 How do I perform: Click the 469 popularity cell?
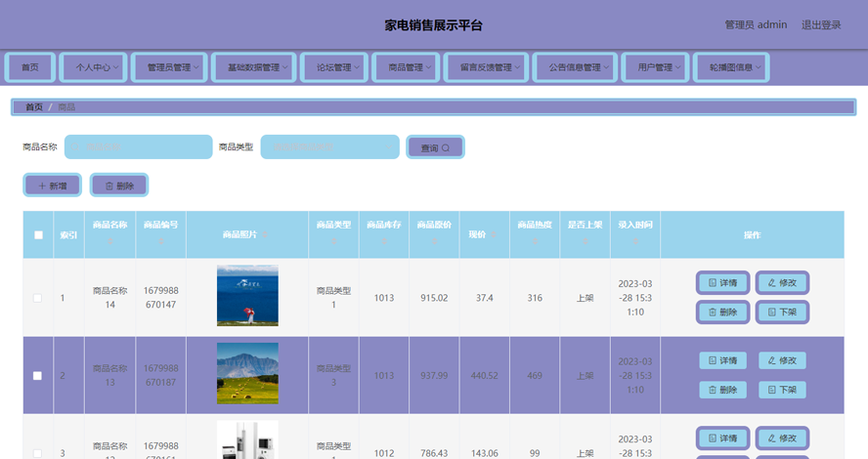pyautogui.click(x=535, y=376)
